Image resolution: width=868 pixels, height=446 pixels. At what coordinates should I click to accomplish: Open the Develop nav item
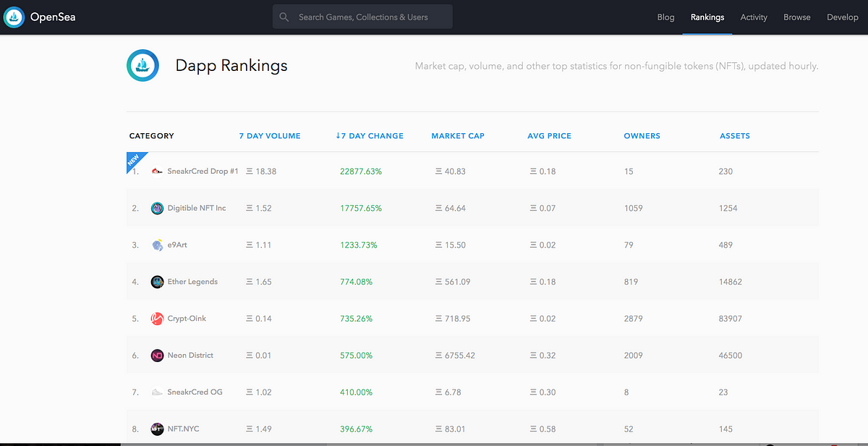(x=843, y=17)
